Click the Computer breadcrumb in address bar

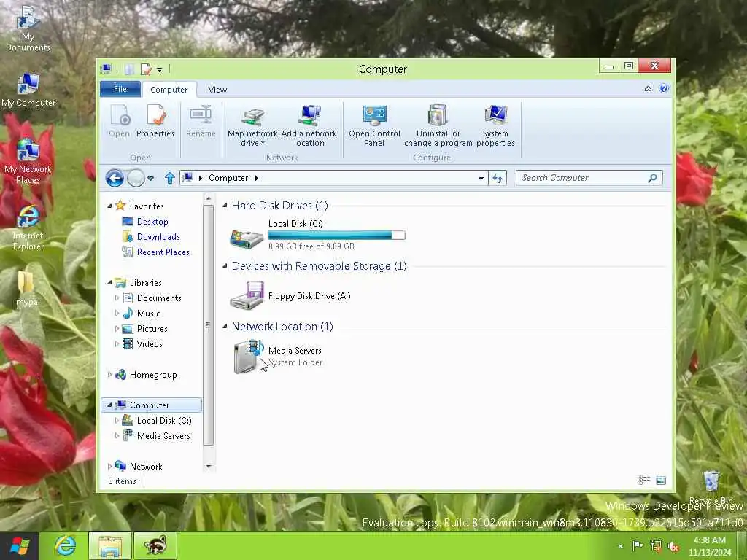(228, 178)
